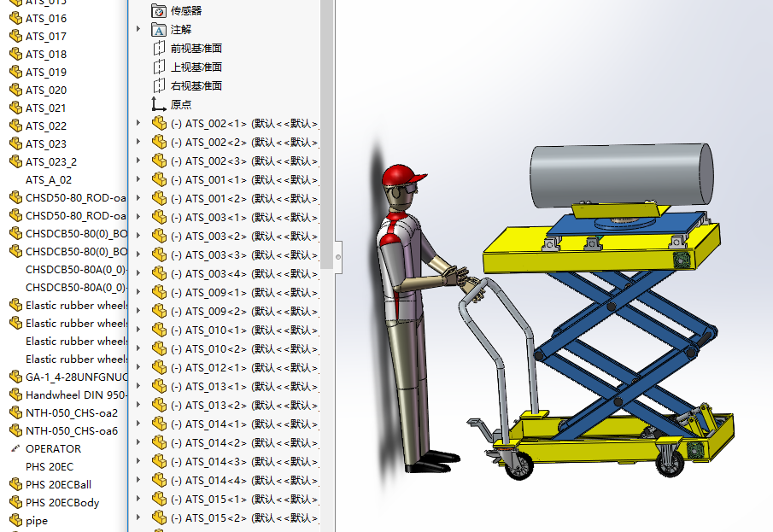Select the ATS_021 file
773x532 pixels.
46,108
